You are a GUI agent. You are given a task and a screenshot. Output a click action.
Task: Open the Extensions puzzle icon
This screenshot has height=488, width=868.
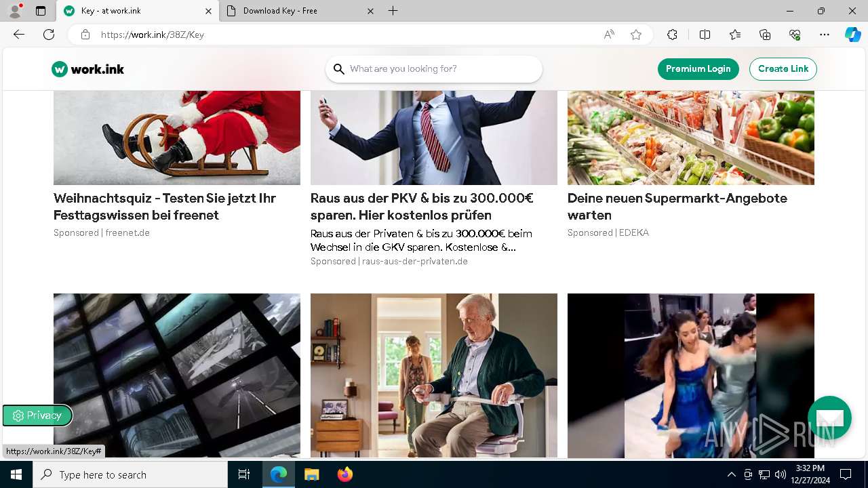click(672, 35)
